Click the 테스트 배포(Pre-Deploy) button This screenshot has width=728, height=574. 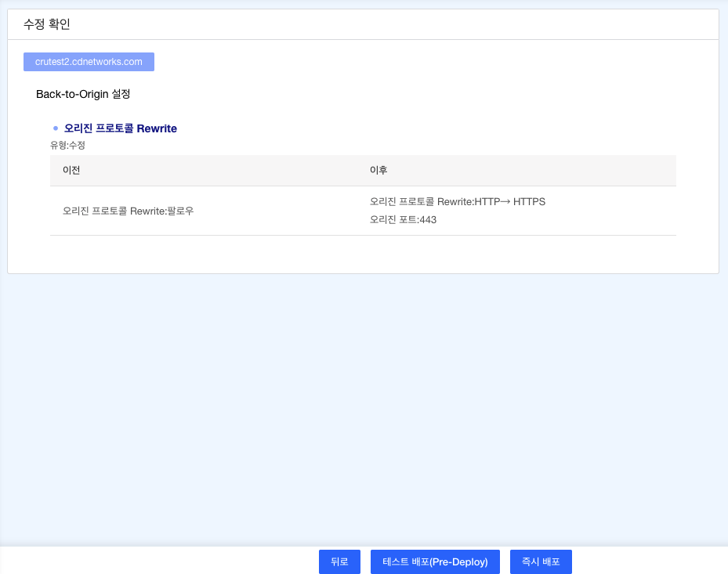(x=435, y=561)
